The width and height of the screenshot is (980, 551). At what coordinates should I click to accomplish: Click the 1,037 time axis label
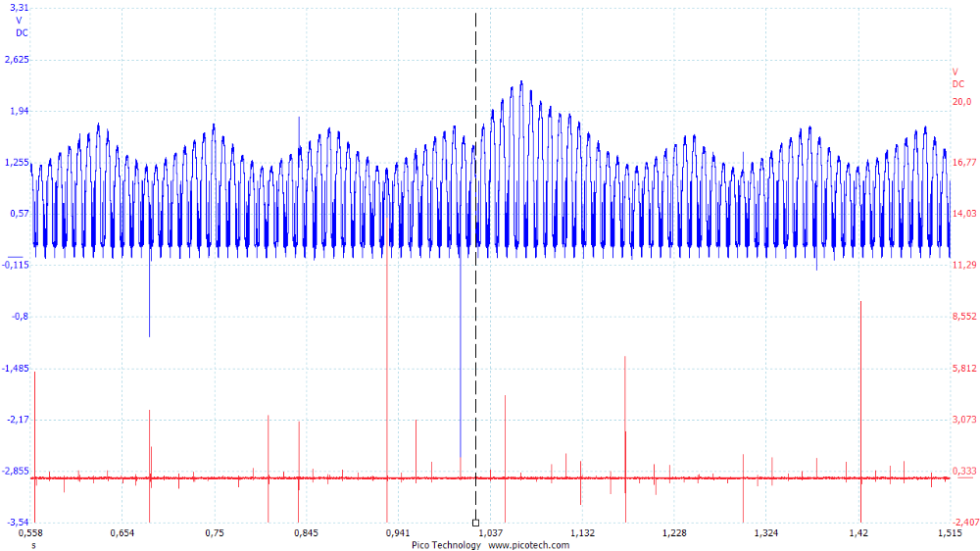pyautogui.click(x=491, y=533)
